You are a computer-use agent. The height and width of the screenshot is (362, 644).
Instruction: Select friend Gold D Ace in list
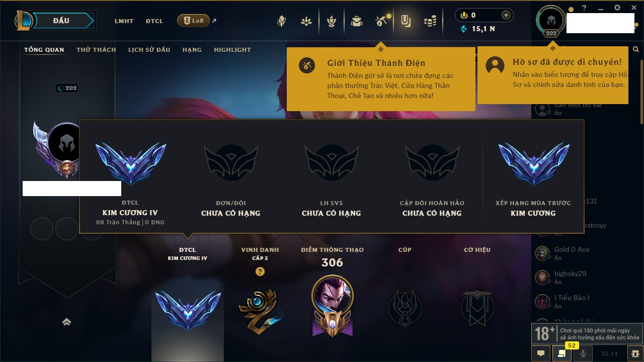[583, 253]
